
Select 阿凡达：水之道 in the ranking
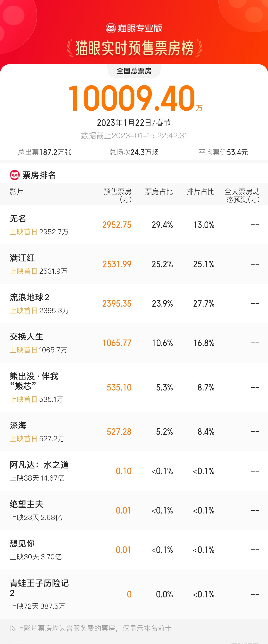[39, 465]
